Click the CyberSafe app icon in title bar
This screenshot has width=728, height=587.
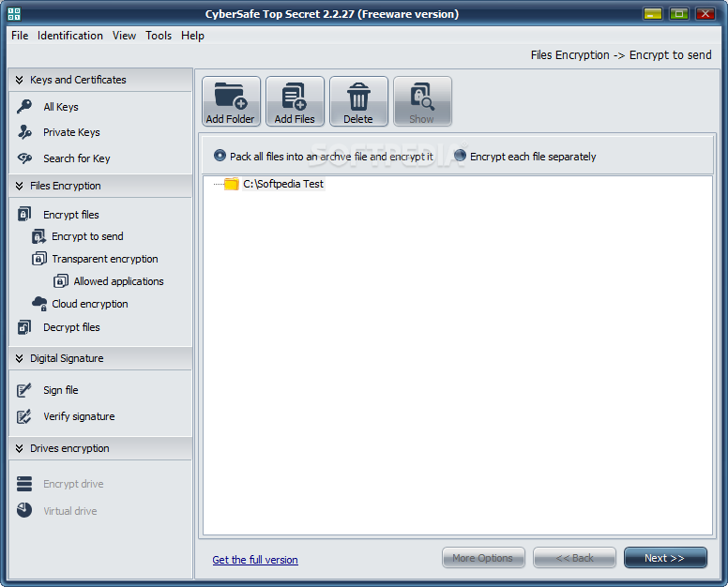point(14,14)
